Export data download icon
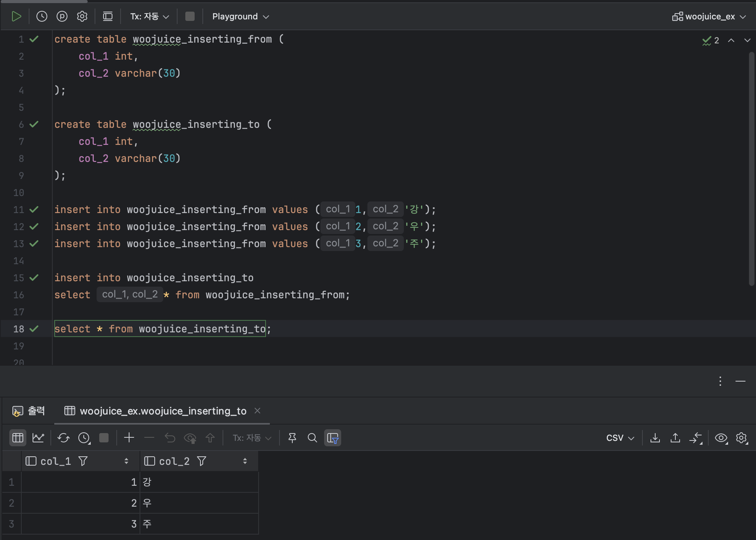 [655, 438]
